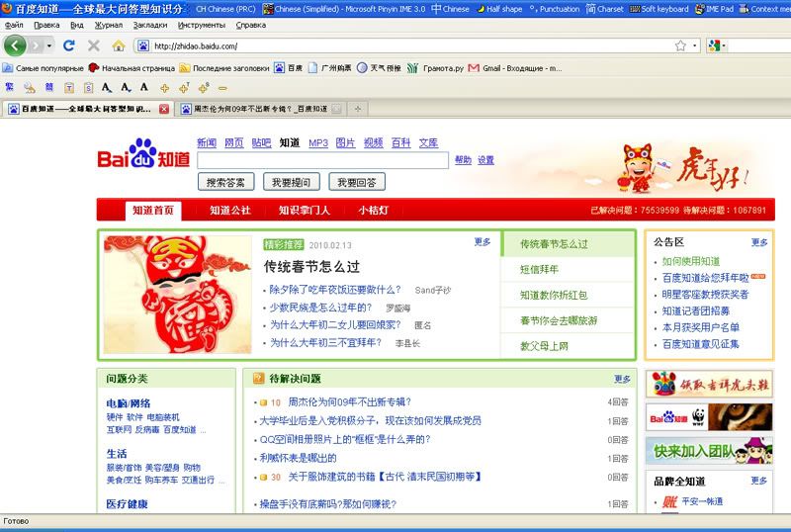Viewport: 791px width, 532px height.
Task: Click the 领取吉祥虎头鞋 banner
Action: tap(709, 385)
